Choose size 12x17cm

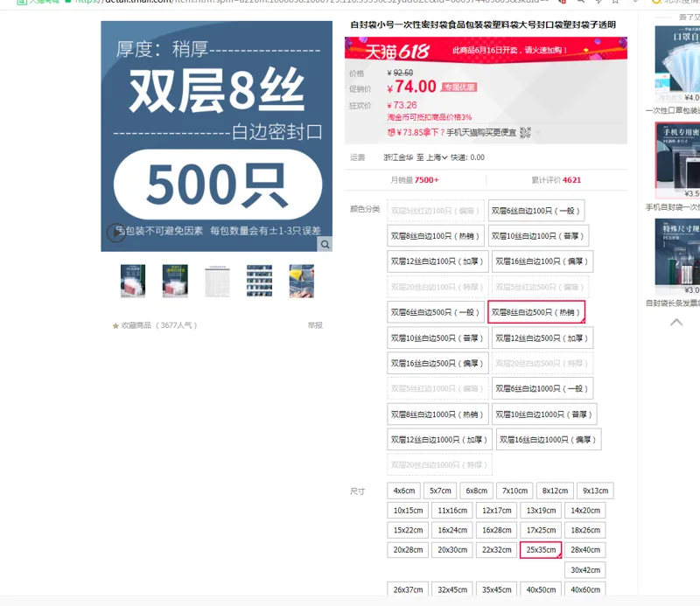pyautogui.click(x=496, y=511)
